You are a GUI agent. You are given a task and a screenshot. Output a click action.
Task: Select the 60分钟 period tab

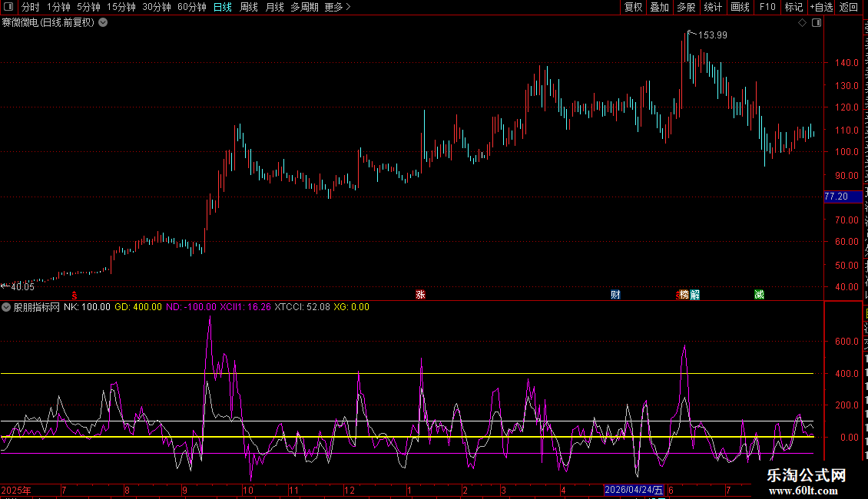pyautogui.click(x=192, y=7)
